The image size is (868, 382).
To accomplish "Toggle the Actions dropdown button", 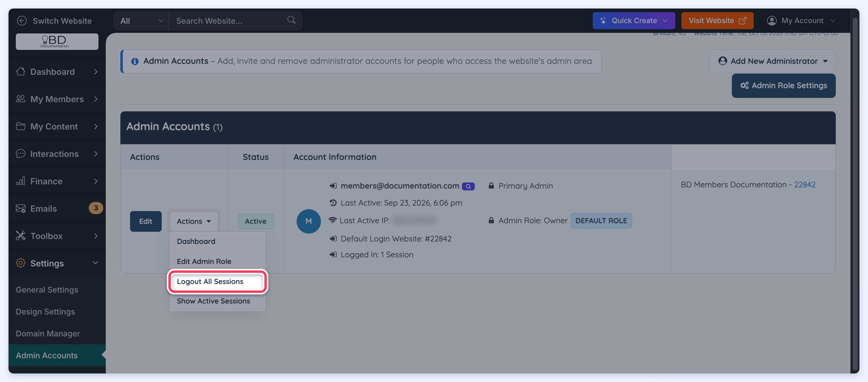I will coord(194,221).
